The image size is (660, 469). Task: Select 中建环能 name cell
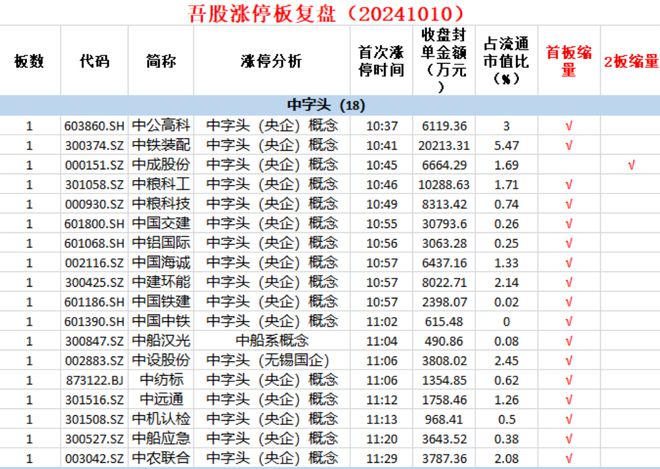(161, 282)
